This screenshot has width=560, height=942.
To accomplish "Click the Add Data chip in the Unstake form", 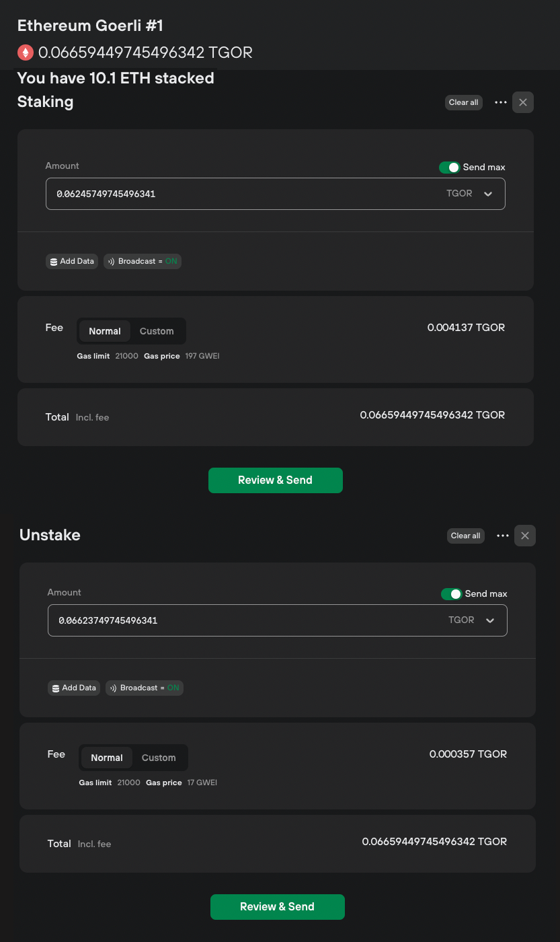I will (73, 688).
